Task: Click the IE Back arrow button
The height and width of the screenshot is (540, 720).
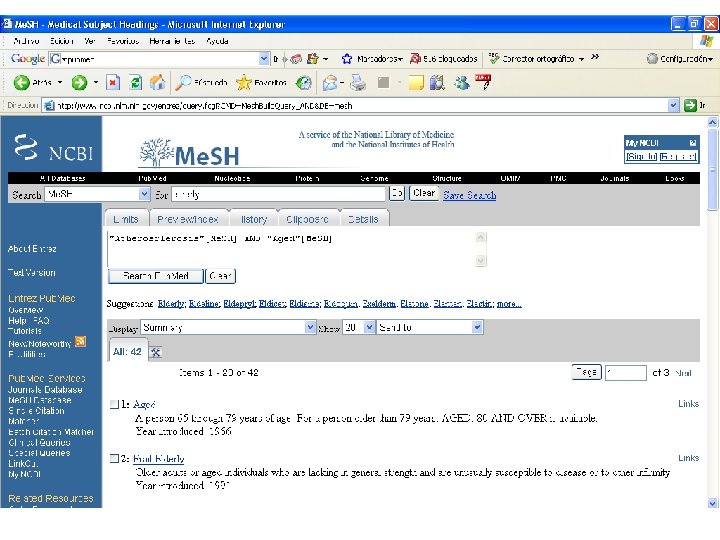Action: point(21,83)
